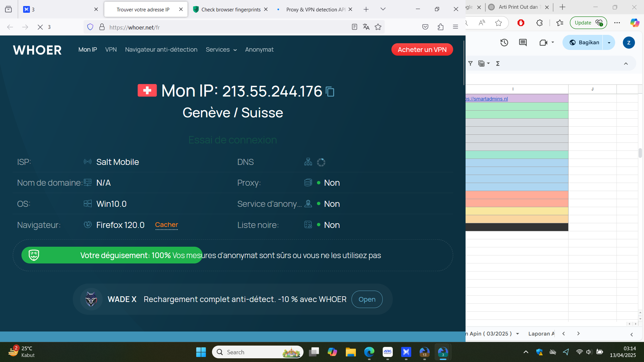The width and height of the screenshot is (644, 362).
Task: Open Edge favorites list icon
Action: 559,23
